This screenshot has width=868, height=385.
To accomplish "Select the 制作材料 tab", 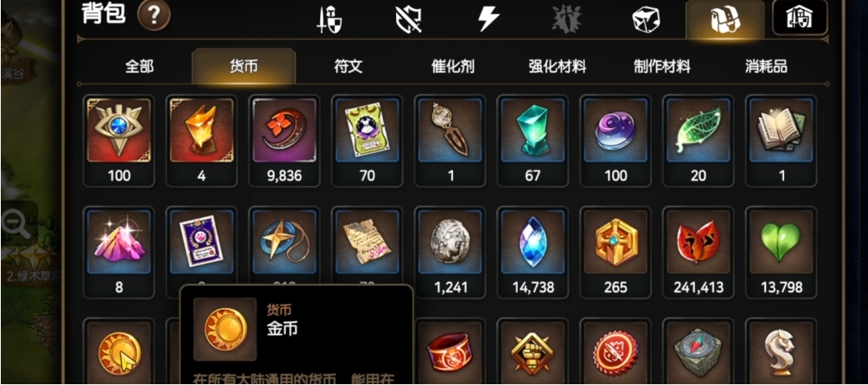I will pos(662,67).
